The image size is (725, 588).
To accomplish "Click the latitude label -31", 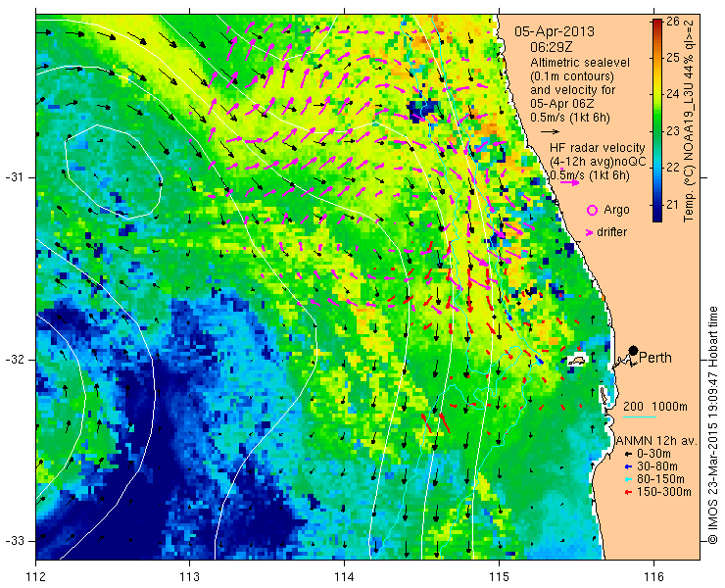I will [15, 177].
